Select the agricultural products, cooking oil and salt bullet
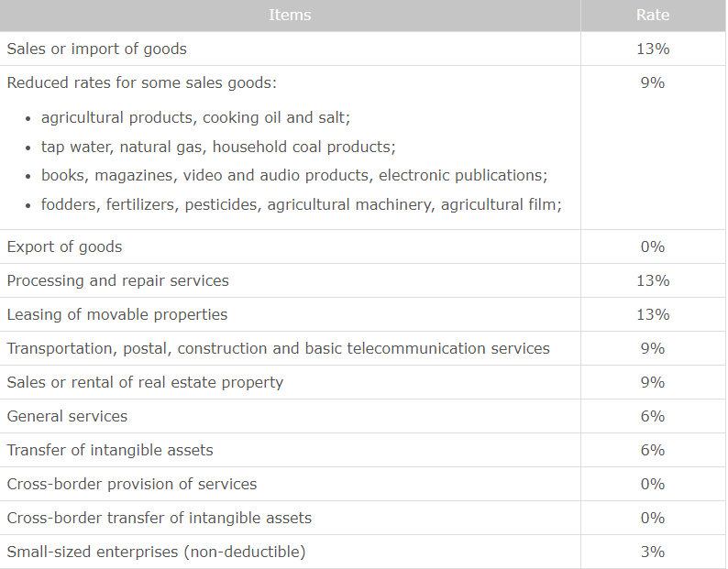This screenshot has height=569, width=728. tap(195, 118)
